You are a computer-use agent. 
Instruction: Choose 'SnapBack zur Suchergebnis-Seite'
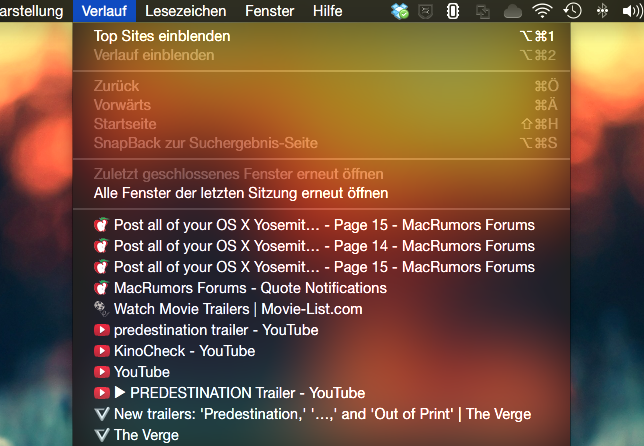pyautogui.click(x=322, y=143)
